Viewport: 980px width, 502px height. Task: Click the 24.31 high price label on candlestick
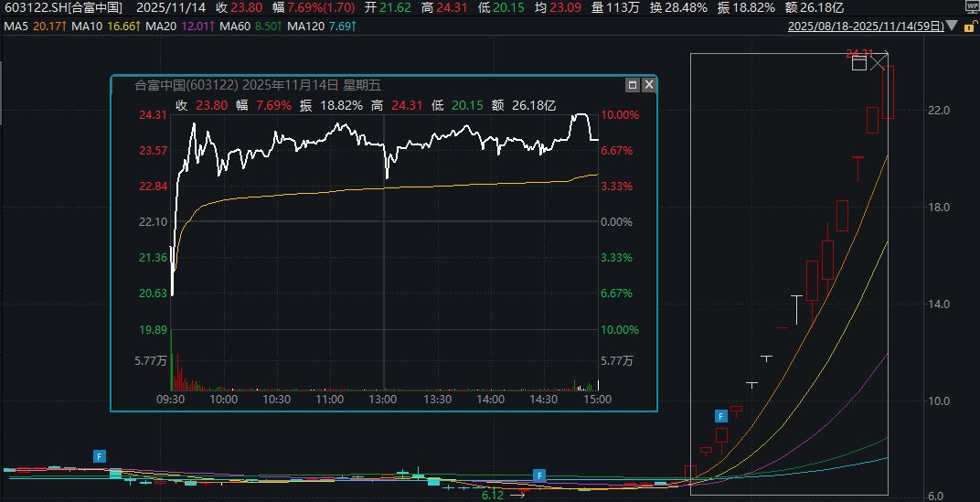tap(861, 52)
